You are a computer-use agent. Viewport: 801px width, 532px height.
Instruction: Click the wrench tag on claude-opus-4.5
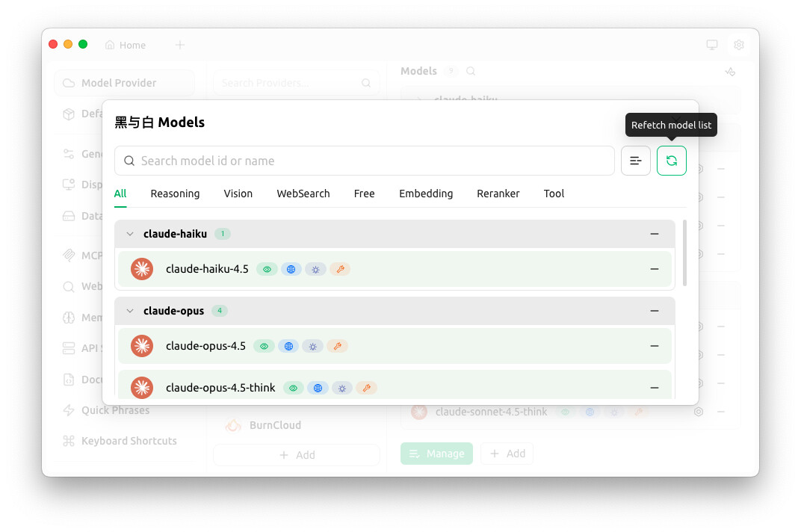[x=337, y=347]
